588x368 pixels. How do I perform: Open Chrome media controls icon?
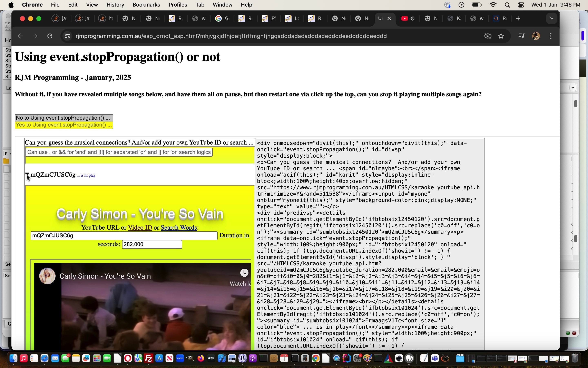(x=521, y=36)
